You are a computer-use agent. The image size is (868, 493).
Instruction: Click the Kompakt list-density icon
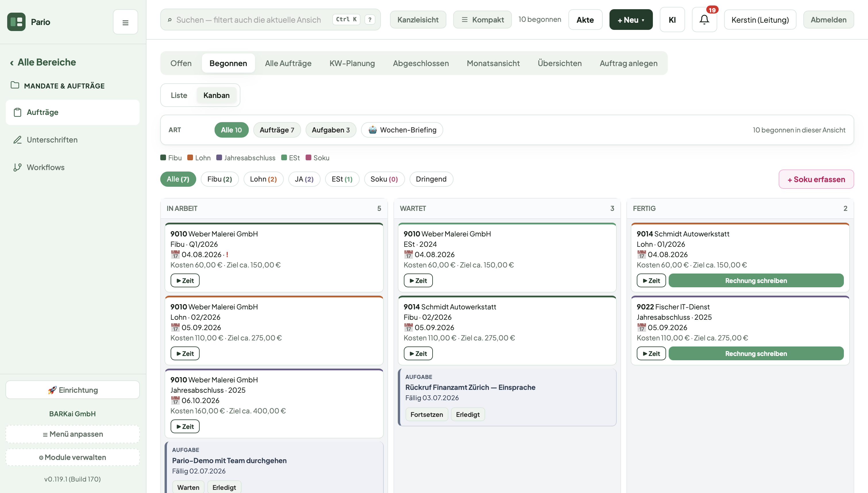pos(465,20)
